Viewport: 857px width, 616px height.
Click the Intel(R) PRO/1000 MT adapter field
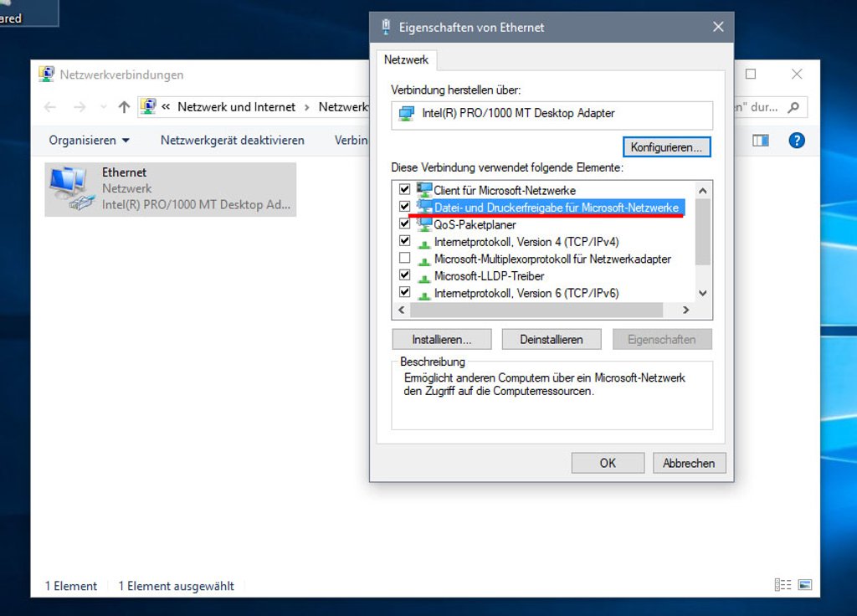tap(552, 115)
